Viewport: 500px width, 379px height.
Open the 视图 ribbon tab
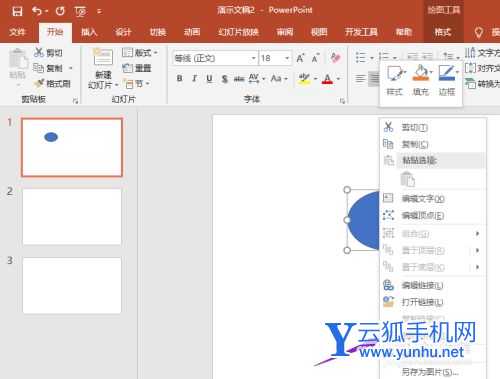click(319, 32)
